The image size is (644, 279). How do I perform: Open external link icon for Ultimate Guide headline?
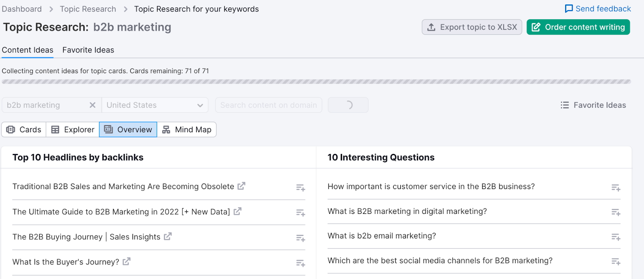[237, 211]
